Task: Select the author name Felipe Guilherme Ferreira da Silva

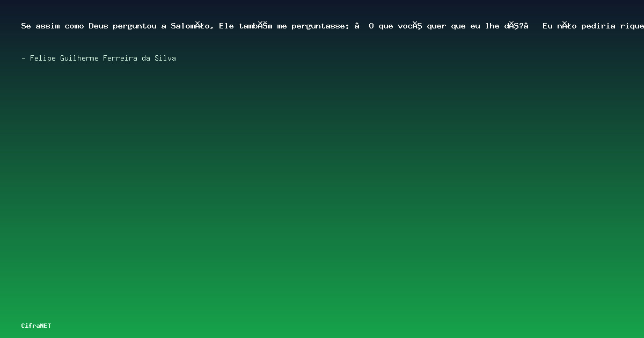Action: [x=103, y=58]
